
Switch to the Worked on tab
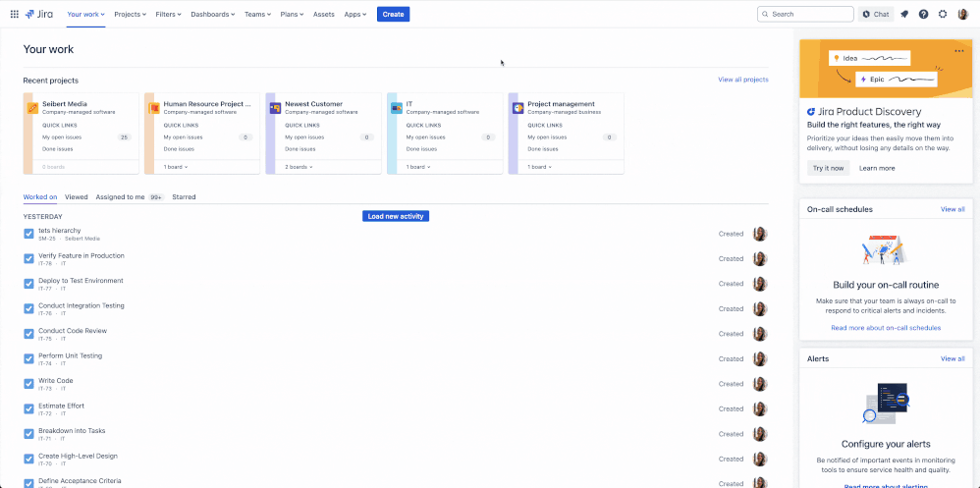pyautogui.click(x=40, y=196)
